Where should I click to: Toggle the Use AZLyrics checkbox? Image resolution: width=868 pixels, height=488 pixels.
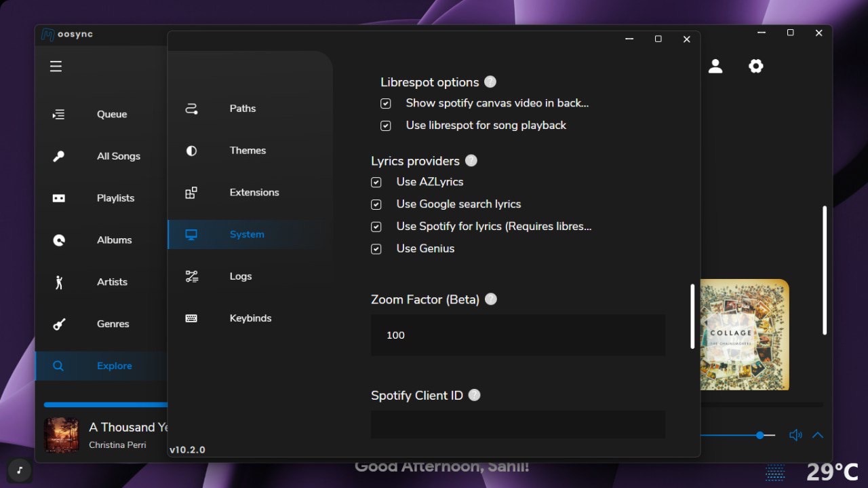[x=376, y=182]
